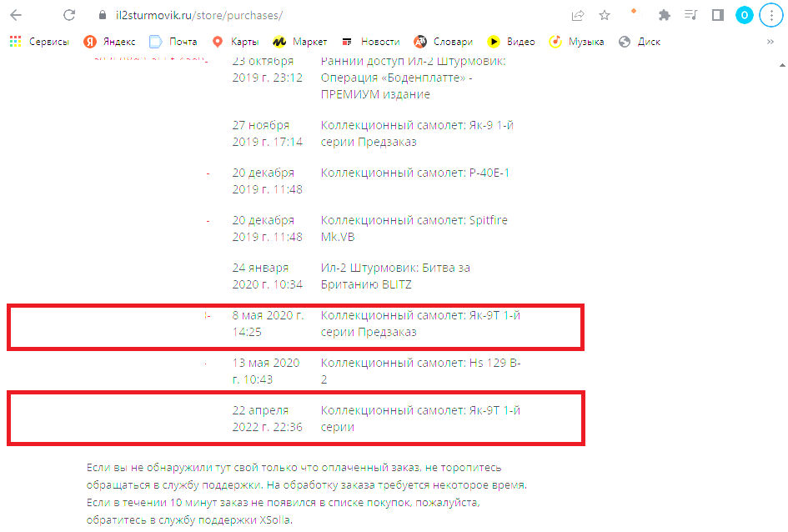Click the date 24 января 2020 г. 10:34
Screen dimensions: 788x532
click(x=268, y=276)
